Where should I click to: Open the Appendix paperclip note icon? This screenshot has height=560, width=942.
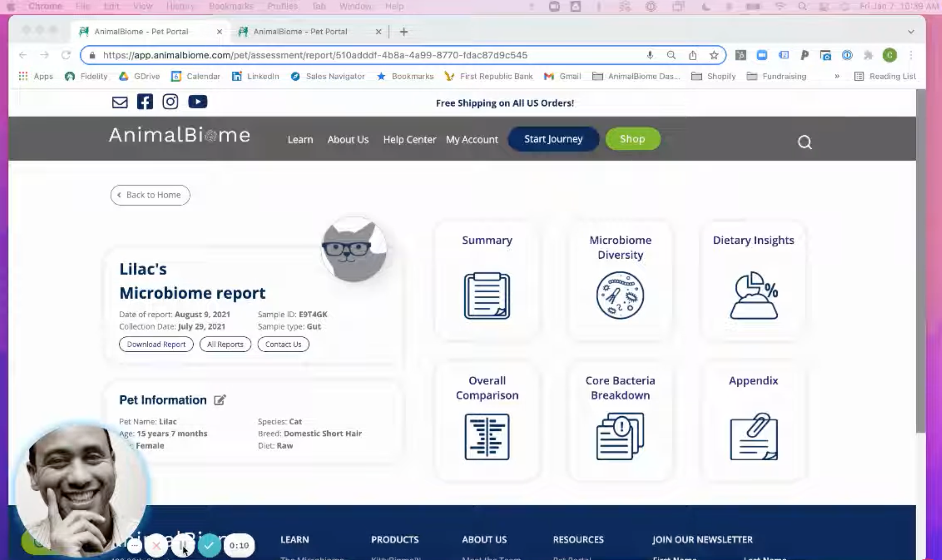coord(754,436)
